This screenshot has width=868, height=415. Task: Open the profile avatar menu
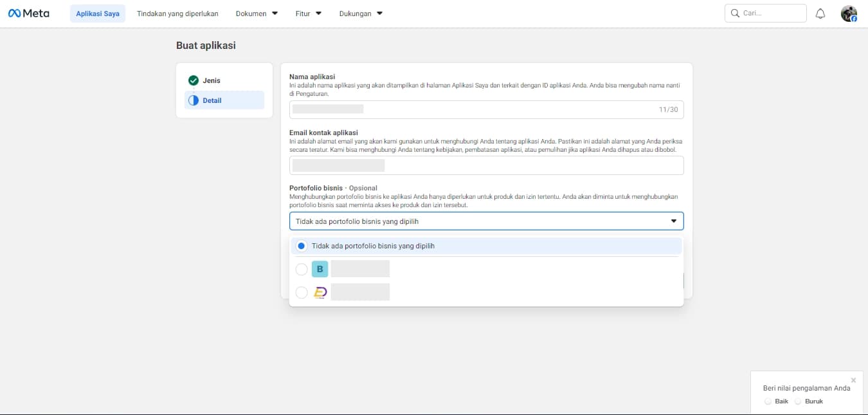coord(849,14)
